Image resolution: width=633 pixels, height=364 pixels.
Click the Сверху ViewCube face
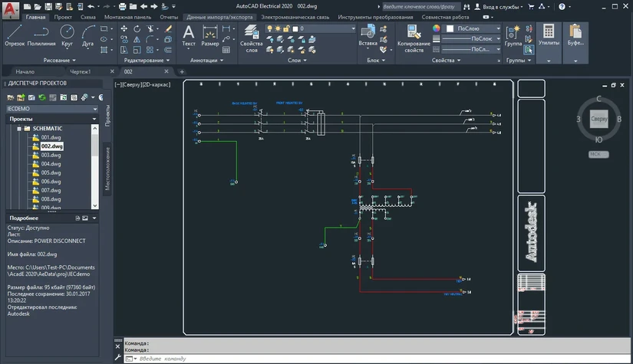[599, 119]
